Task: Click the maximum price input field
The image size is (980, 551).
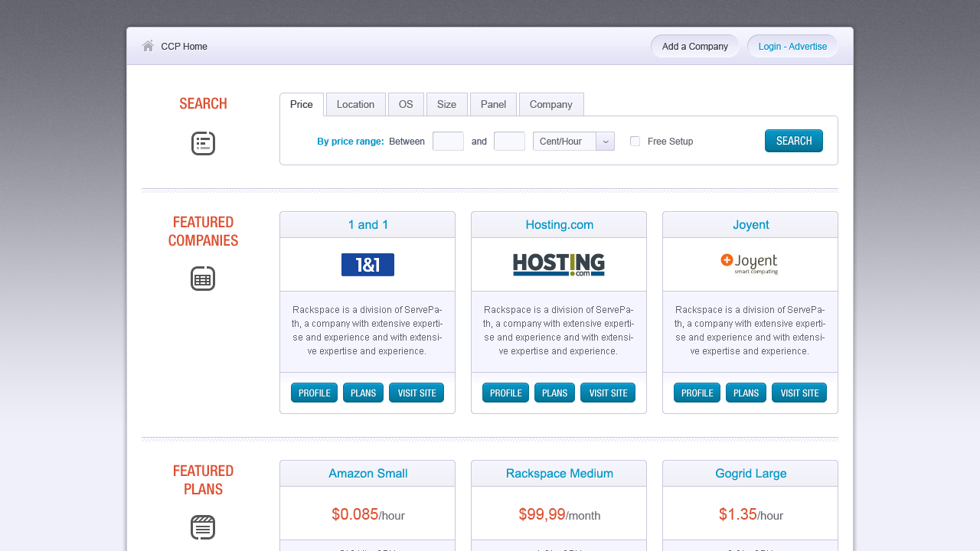Action: (x=509, y=141)
